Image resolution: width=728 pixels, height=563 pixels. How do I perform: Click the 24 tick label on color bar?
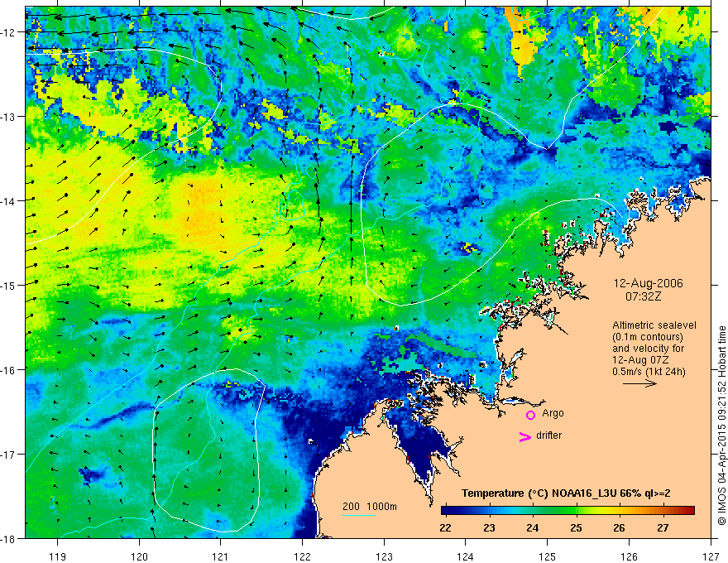533,527
